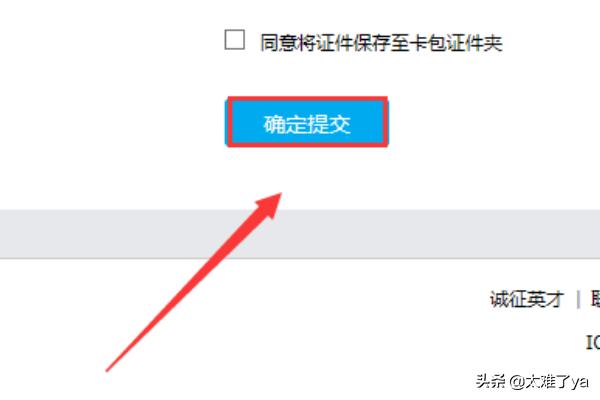This screenshot has width=600, height=400.
Task: Submit the form with the blue 确定提交 button
Action: coord(307,122)
